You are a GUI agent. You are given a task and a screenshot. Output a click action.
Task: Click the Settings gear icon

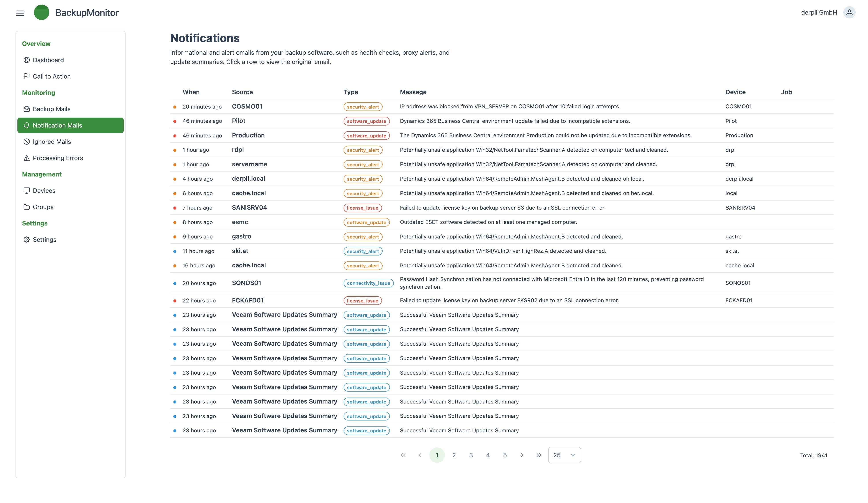click(x=26, y=239)
